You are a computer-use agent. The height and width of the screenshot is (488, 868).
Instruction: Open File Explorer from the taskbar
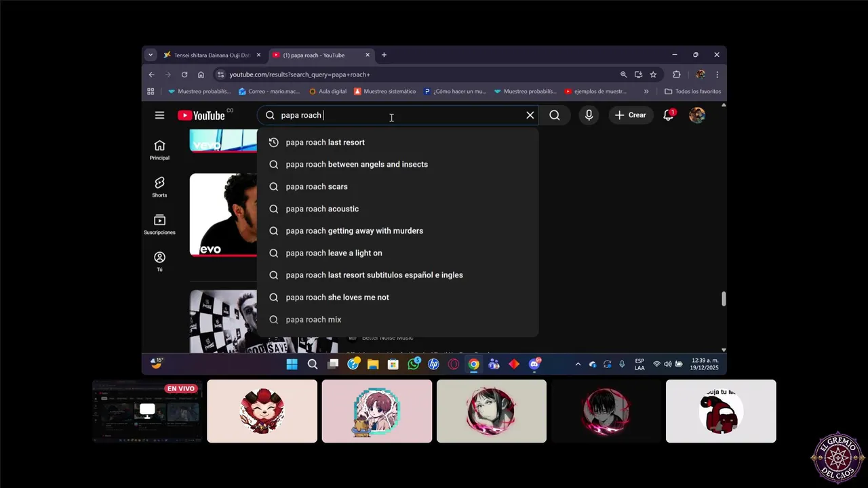point(373,365)
